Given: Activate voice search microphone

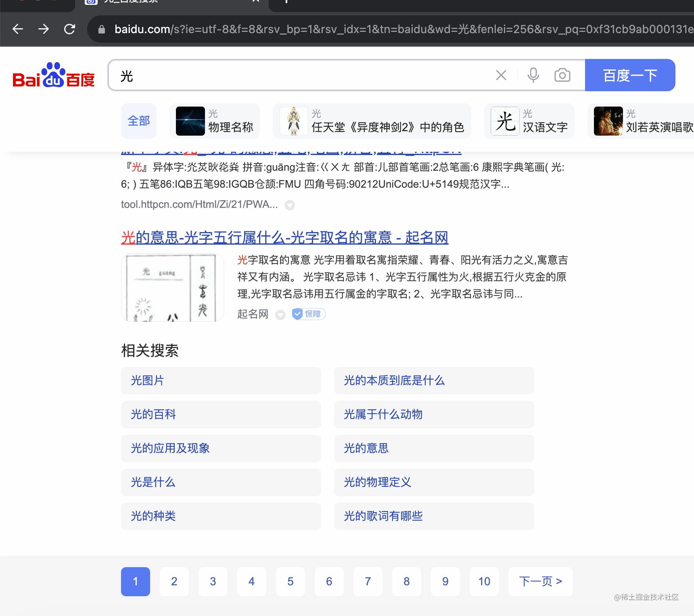Looking at the screenshot, I should [x=533, y=75].
